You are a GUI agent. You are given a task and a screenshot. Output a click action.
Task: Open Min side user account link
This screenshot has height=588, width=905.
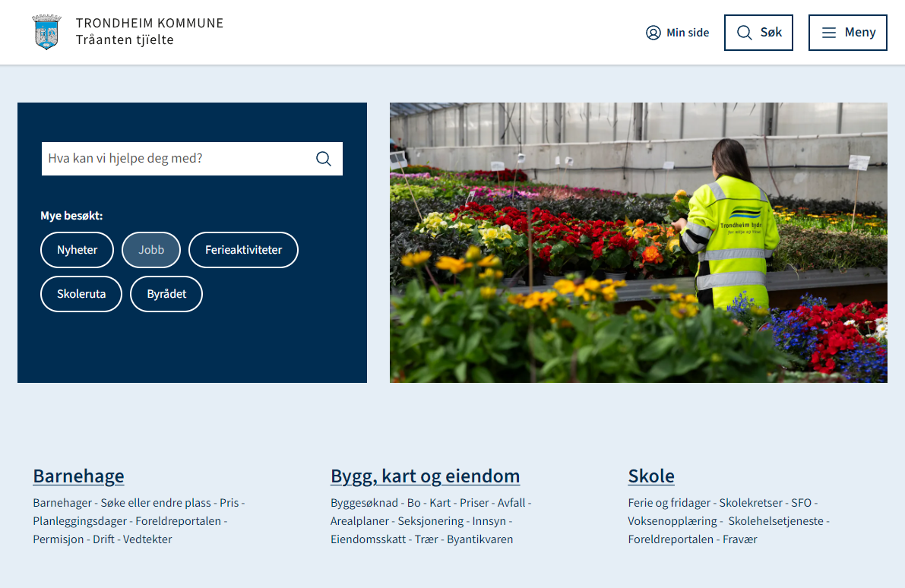coord(677,33)
